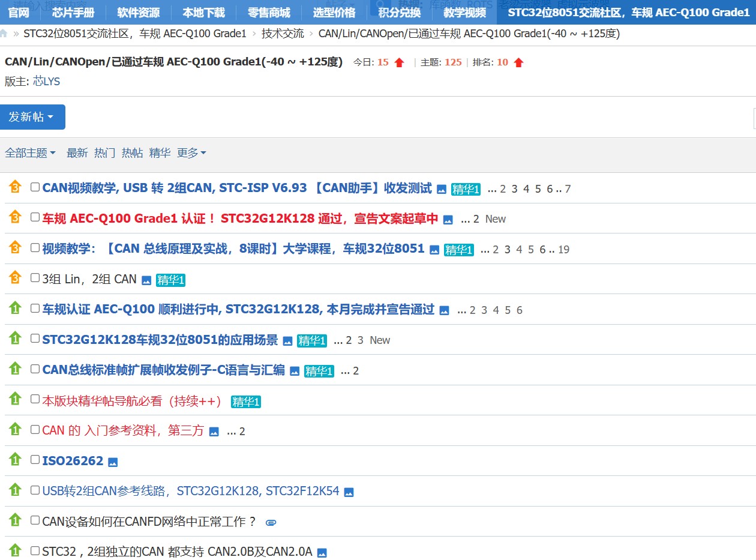Click 技术交流 breadcrumb link
This screenshot has width=756, height=560.
pos(283,34)
